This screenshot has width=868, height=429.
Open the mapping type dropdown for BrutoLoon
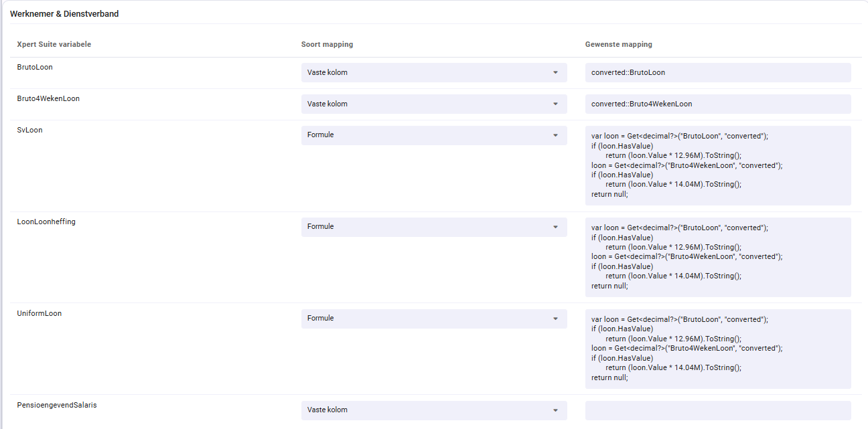click(x=434, y=72)
